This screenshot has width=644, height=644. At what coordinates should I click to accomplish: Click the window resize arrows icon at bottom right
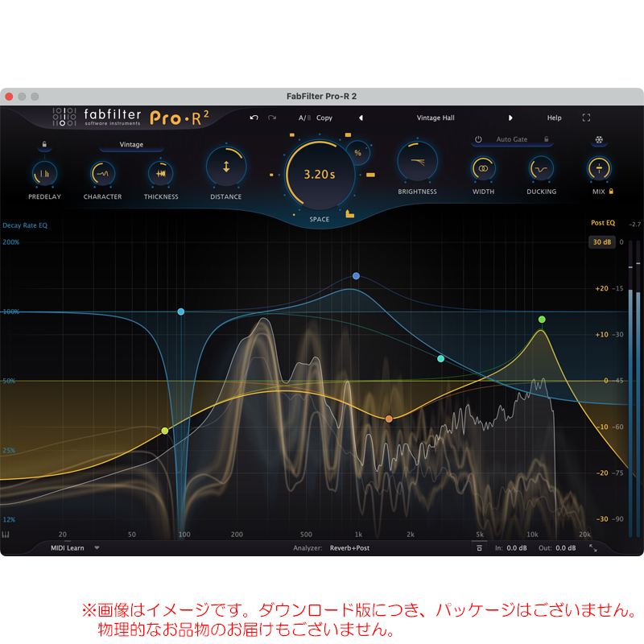click(593, 548)
